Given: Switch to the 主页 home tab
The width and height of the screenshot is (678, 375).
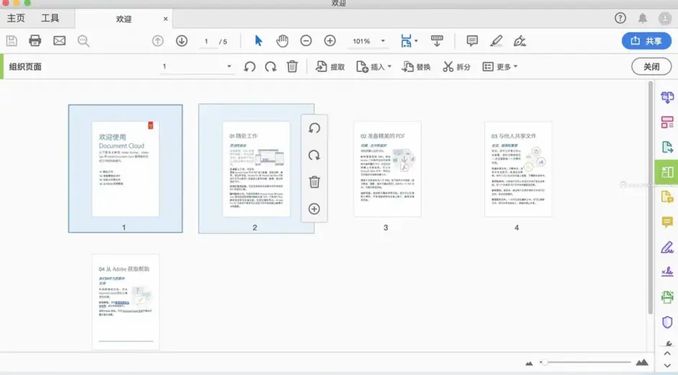Looking at the screenshot, I should (16, 18).
